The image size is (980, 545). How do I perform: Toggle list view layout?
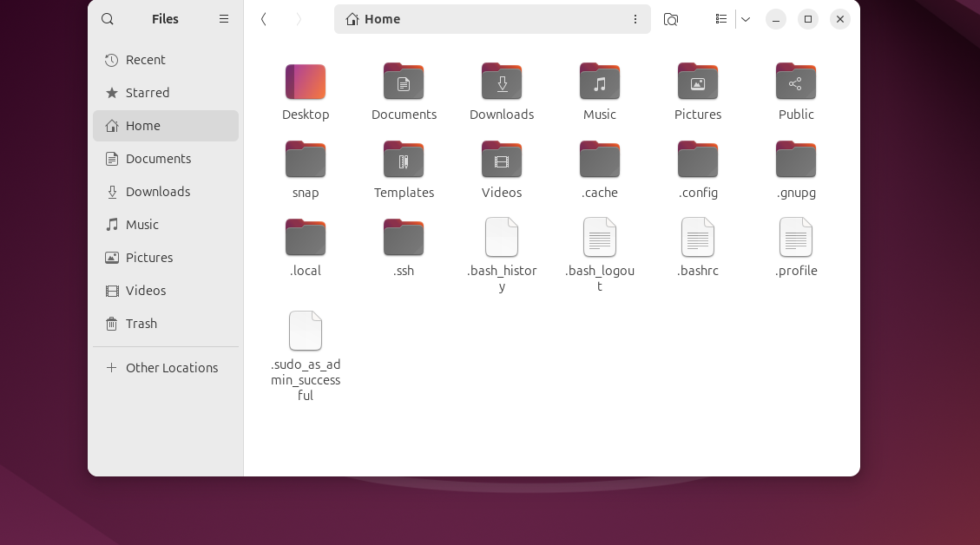coord(720,19)
